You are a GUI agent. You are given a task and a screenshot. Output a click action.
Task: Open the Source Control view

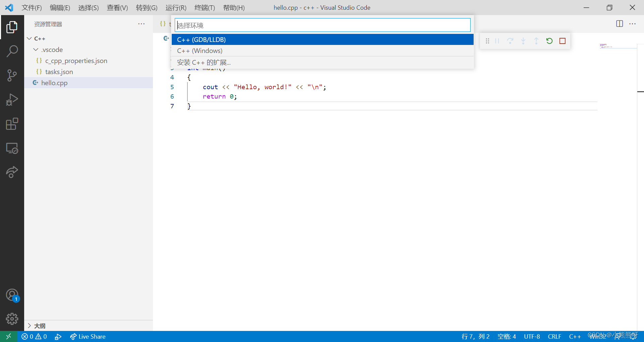12,75
